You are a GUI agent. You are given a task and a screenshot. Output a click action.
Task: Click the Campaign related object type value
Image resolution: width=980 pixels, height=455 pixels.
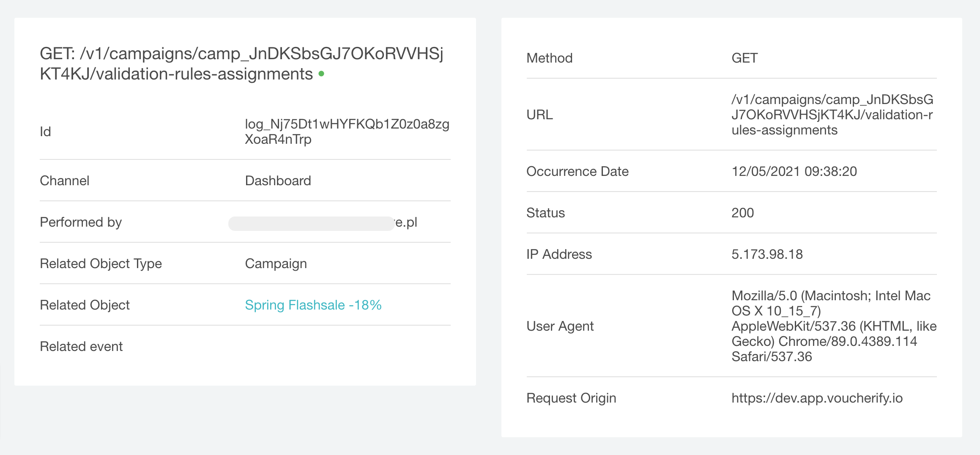pos(276,263)
